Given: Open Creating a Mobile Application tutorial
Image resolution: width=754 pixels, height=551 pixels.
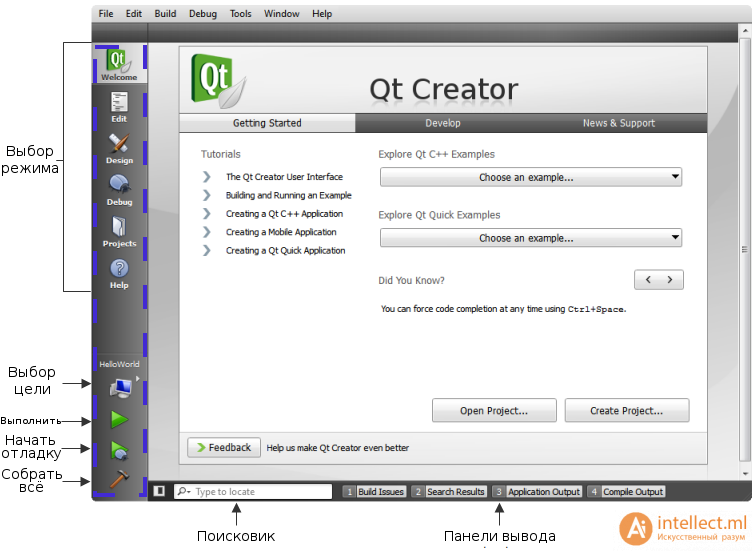Looking at the screenshot, I should pyautogui.click(x=281, y=232).
